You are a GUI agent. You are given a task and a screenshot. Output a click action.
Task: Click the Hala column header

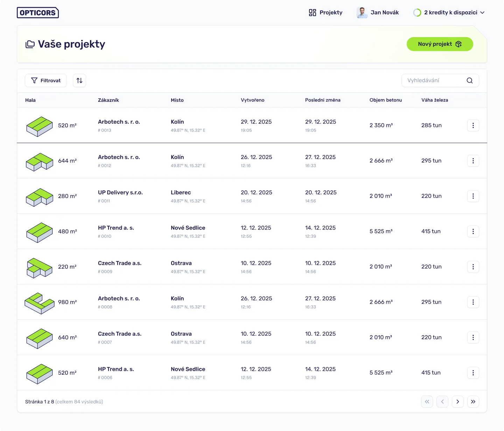[30, 100]
